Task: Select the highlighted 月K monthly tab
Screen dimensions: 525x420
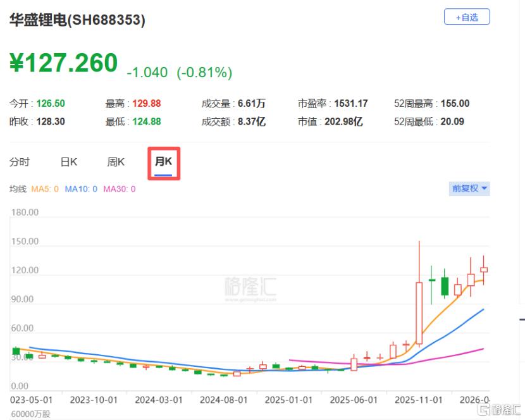Action: click(x=163, y=162)
